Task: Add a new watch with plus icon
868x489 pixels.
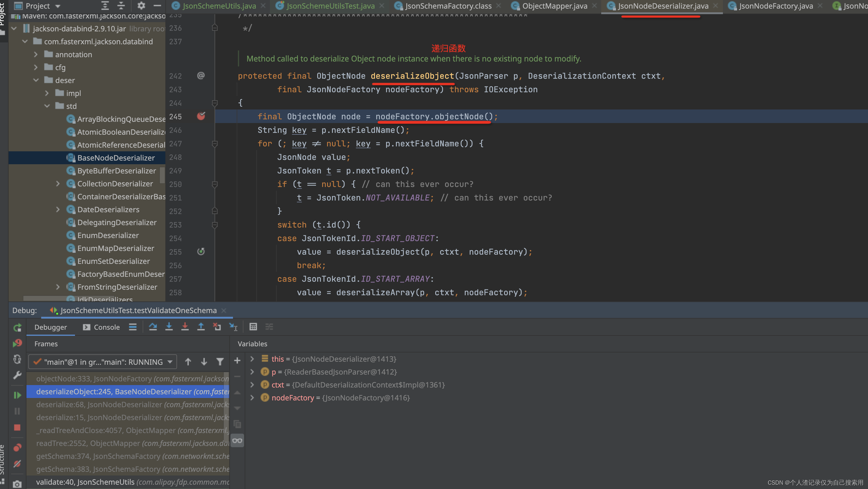Action: (x=237, y=360)
